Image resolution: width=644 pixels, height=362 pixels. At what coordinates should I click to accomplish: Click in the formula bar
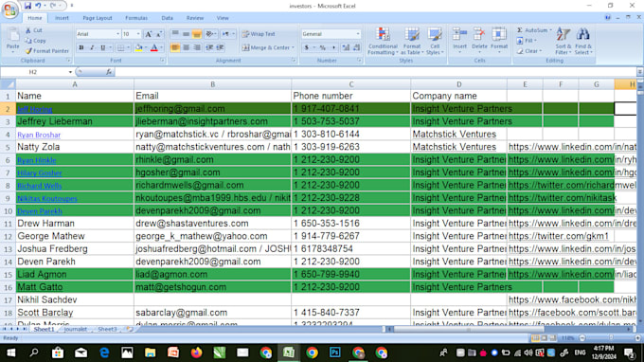[x=375, y=72]
